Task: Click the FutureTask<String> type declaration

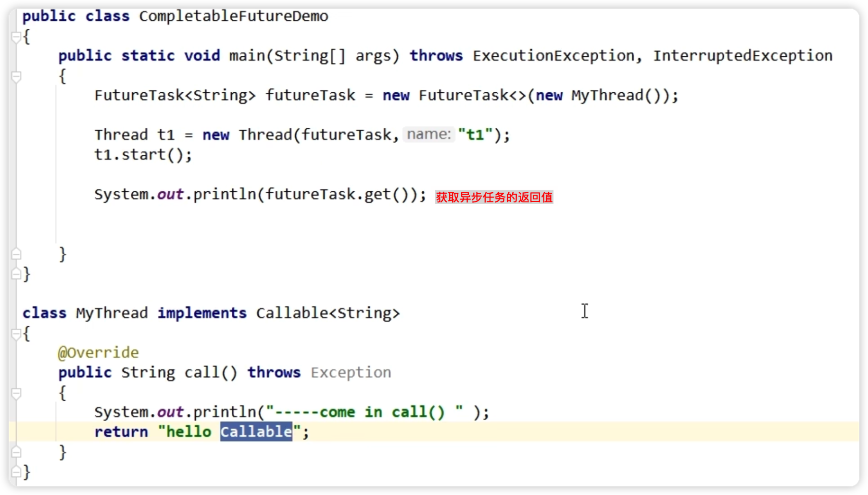Action: 175,95
